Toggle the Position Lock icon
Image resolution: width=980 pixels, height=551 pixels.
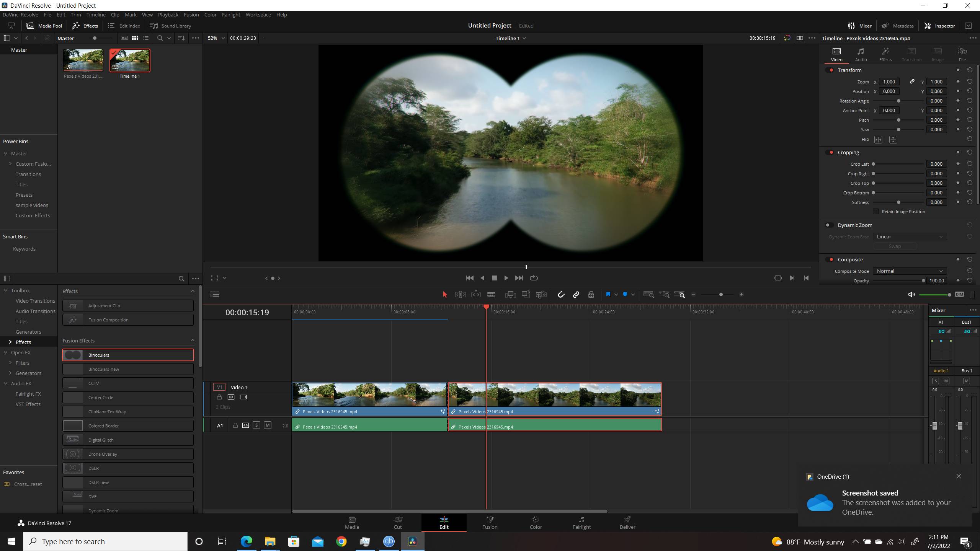click(x=591, y=294)
